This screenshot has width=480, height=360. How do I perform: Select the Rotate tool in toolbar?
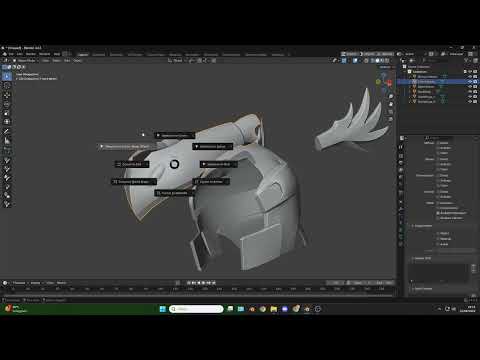(7, 104)
